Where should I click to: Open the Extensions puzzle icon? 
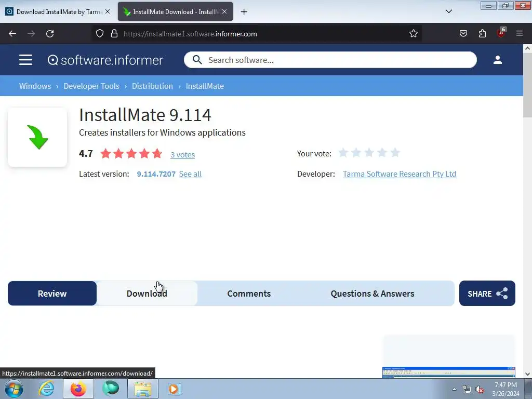[x=482, y=34]
